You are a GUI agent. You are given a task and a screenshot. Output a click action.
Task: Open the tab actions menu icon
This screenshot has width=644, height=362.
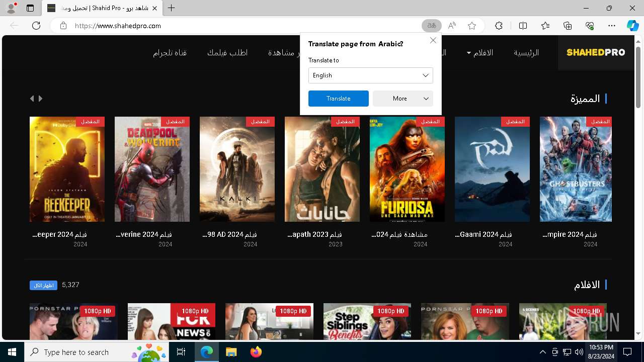point(30,8)
